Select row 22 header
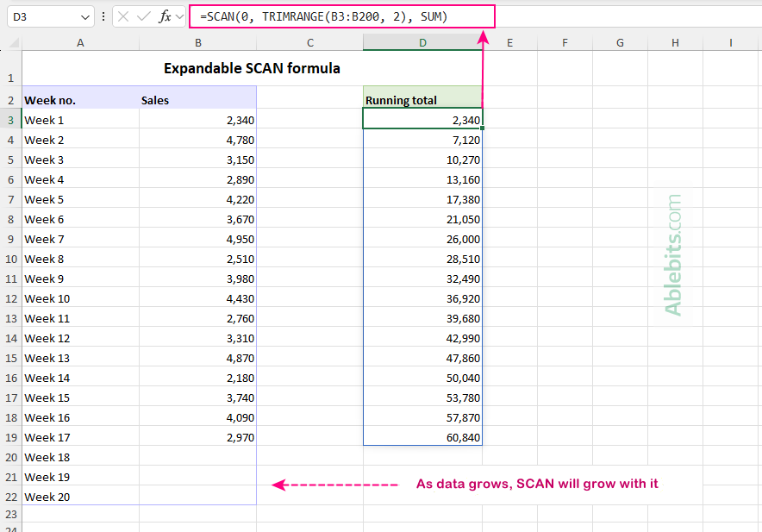The height and width of the screenshot is (532, 762). tap(10, 497)
